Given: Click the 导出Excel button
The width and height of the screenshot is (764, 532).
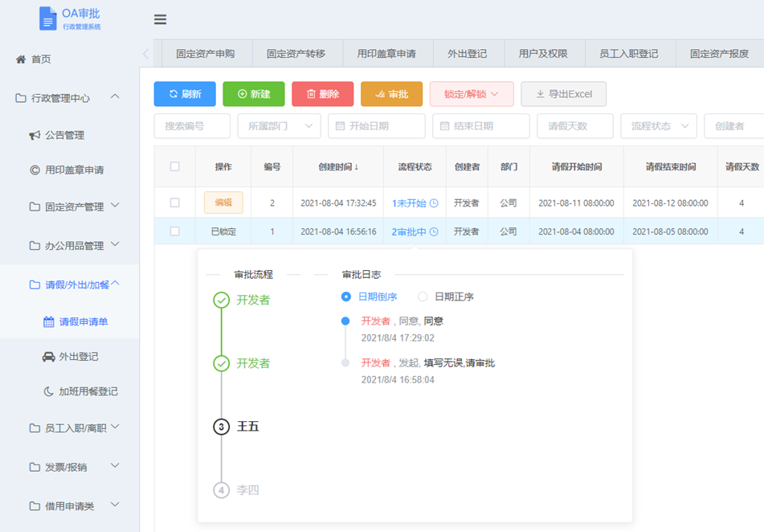Looking at the screenshot, I should [x=564, y=94].
